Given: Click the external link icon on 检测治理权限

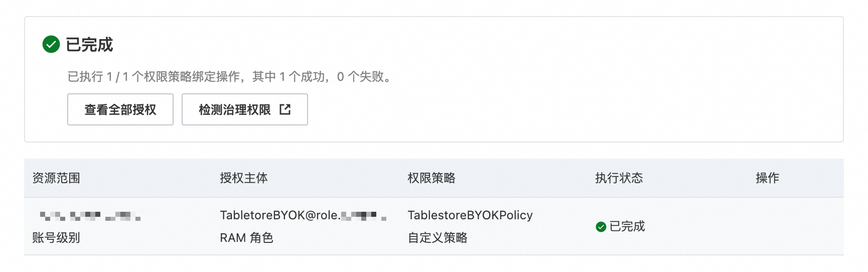Looking at the screenshot, I should pos(285,109).
